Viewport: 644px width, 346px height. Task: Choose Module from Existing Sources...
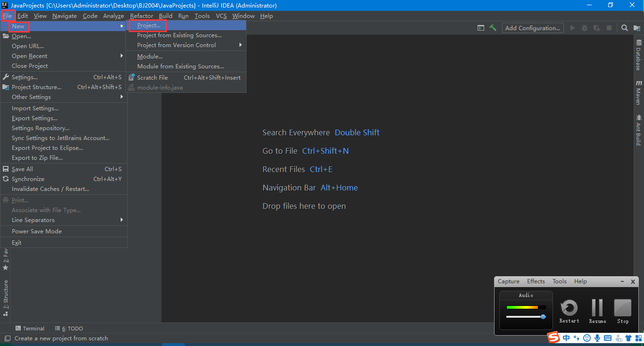tap(186, 66)
